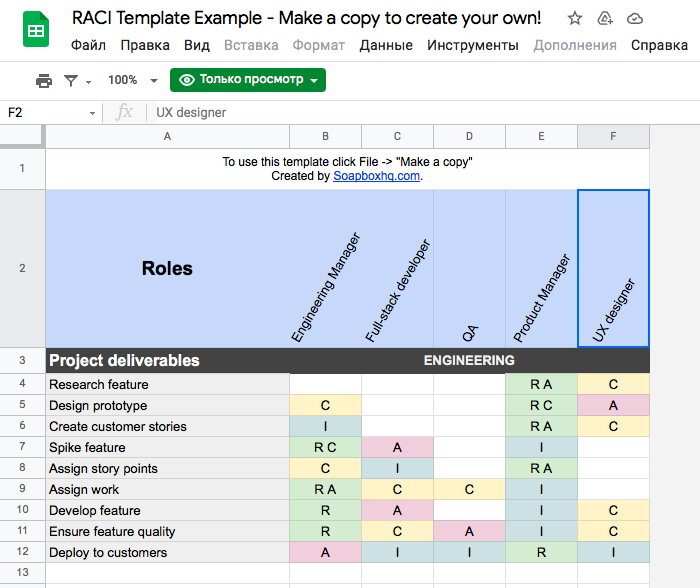Screen dimensions: 700x588
Task: Select column A header
Action: pos(167,136)
